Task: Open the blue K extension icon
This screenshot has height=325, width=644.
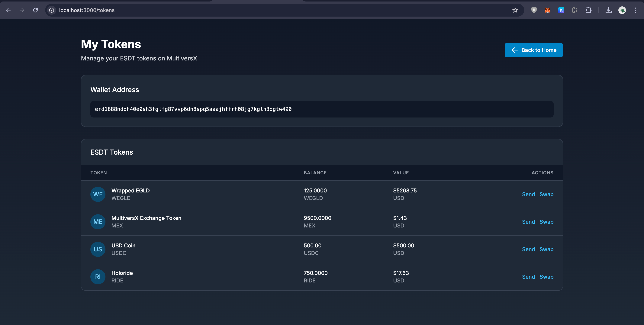Action: 561,10
